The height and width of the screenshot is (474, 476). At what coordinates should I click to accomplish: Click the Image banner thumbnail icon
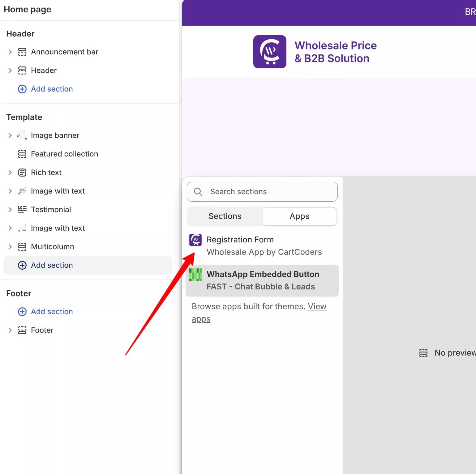22,135
